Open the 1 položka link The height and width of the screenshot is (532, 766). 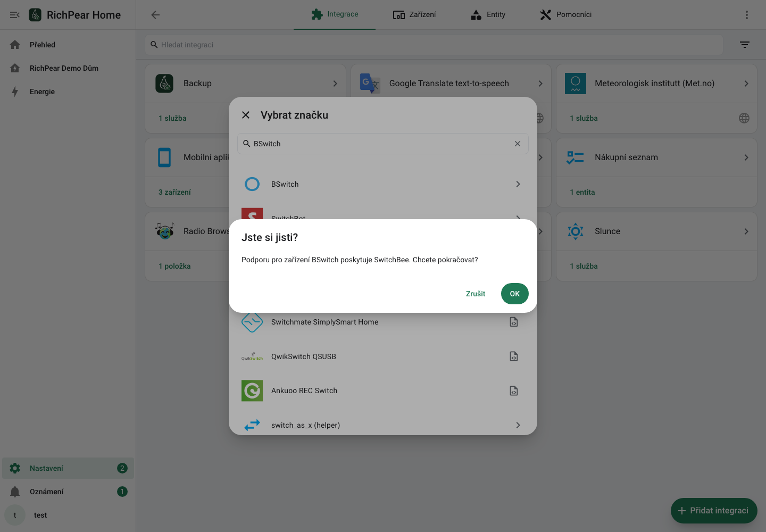174,266
